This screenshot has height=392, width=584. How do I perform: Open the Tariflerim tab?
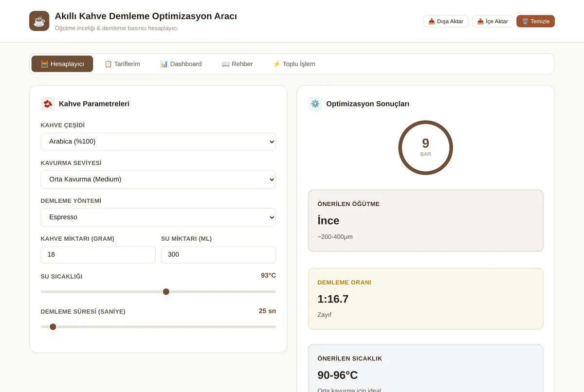(122, 64)
